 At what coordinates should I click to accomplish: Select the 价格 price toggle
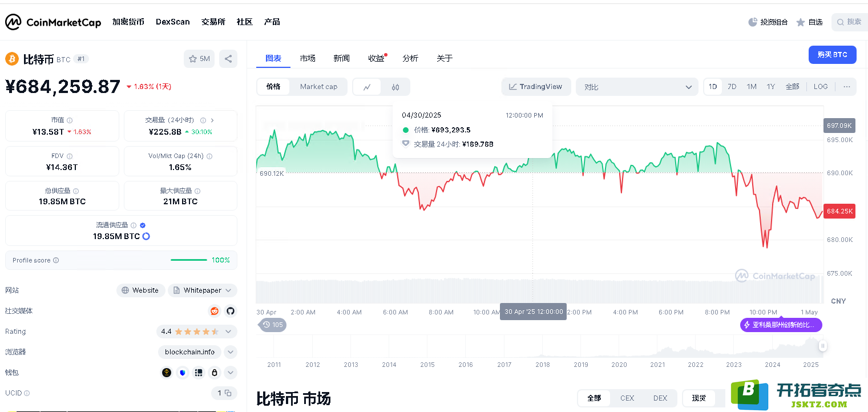click(273, 87)
